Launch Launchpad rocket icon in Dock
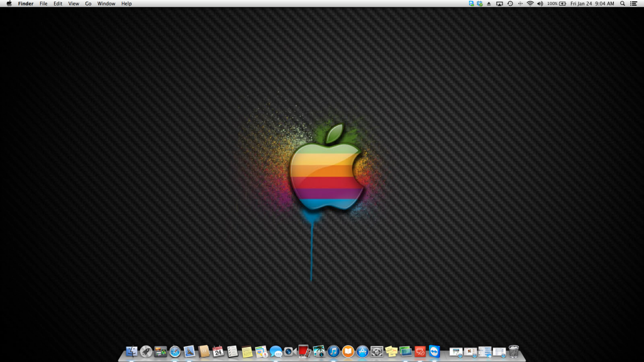The width and height of the screenshot is (644, 362). [146, 351]
